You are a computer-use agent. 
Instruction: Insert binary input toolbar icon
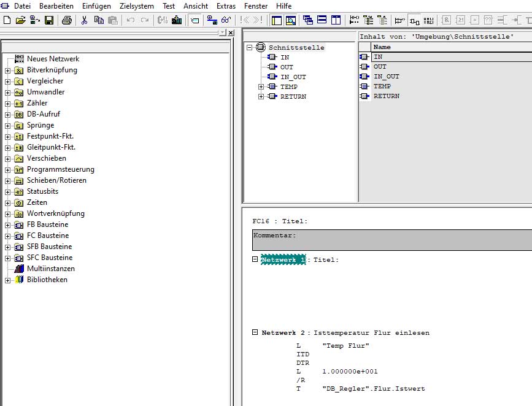pyautogui.click(x=503, y=20)
